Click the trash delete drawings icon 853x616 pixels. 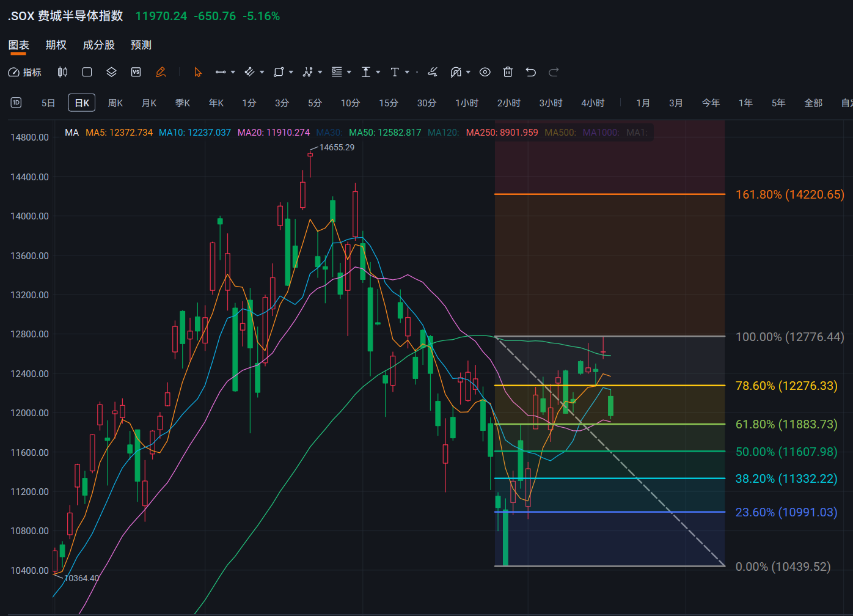[508, 72]
